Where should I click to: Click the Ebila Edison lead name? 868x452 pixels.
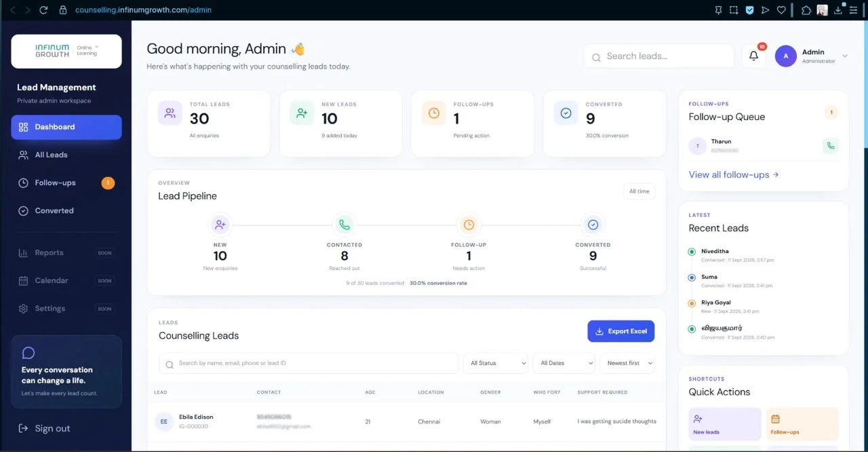pos(196,417)
